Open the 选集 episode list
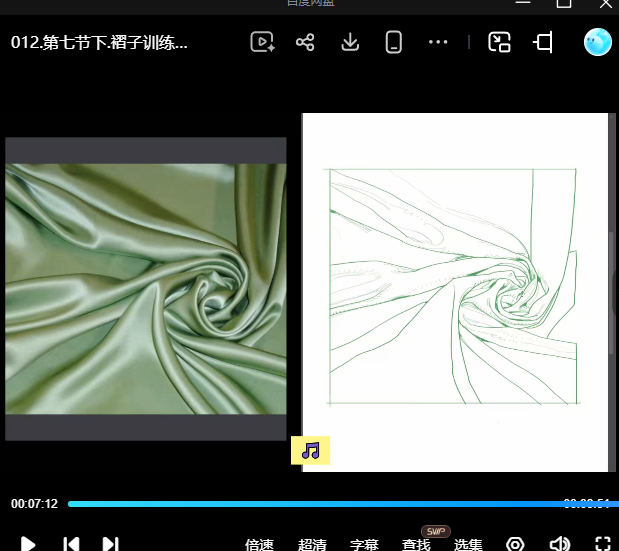Screen dimensions: 619x551 click(468, 545)
